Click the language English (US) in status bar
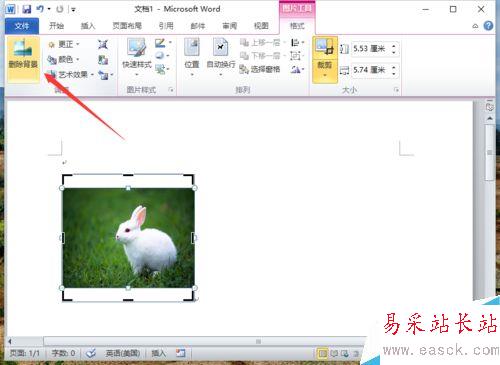The width and height of the screenshot is (500, 365). click(x=123, y=353)
